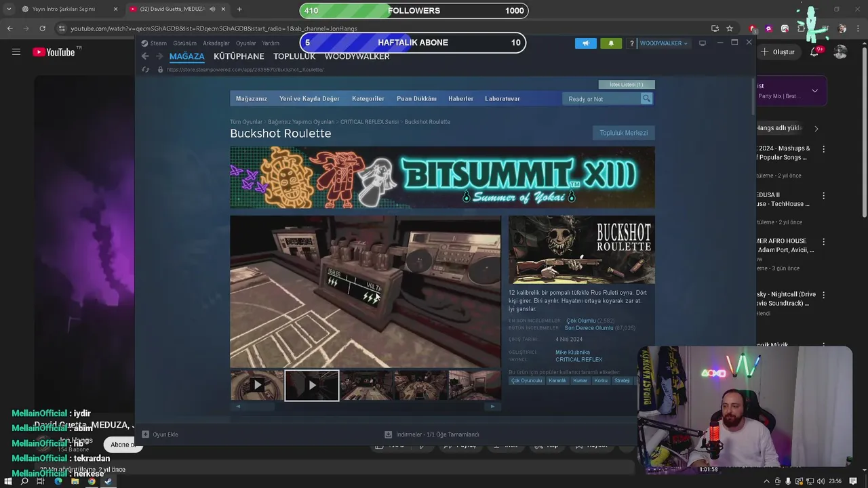868x488 pixels.
Task: Show hidden Windows system tray icons
Action: (767, 481)
